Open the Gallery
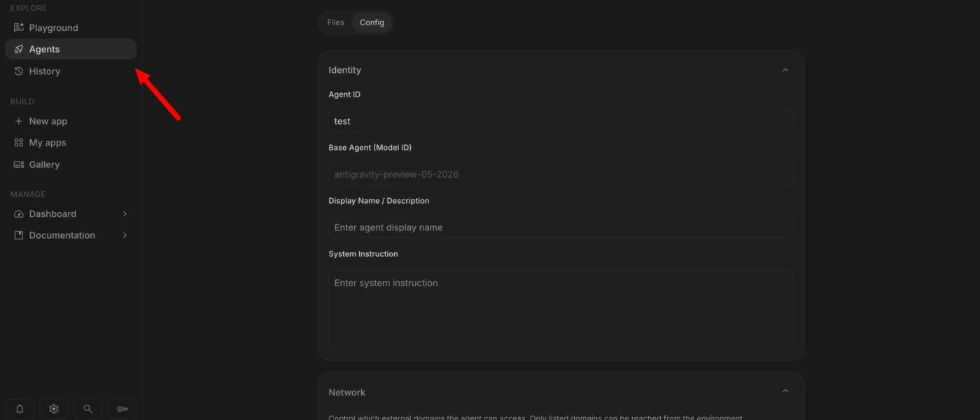 click(x=71, y=164)
